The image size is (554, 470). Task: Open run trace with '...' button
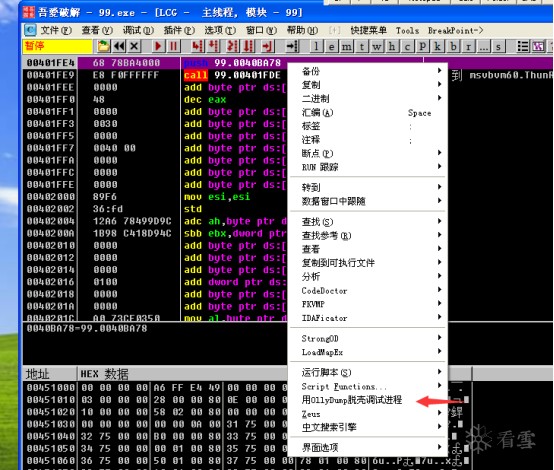484,46
